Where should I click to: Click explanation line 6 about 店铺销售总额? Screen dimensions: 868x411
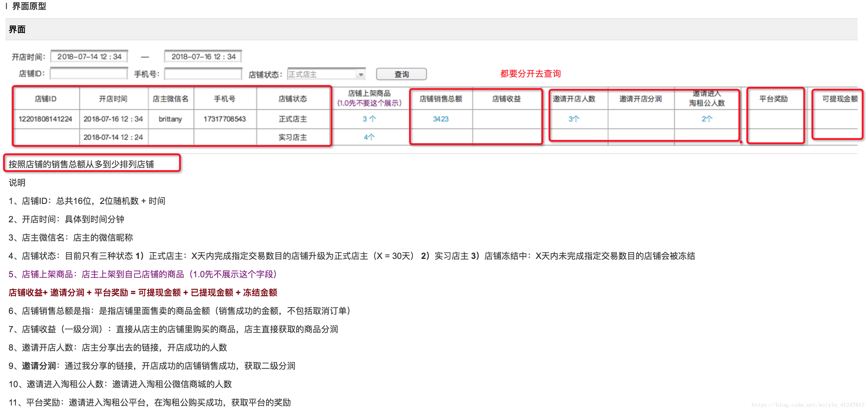pyautogui.click(x=180, y=311)
